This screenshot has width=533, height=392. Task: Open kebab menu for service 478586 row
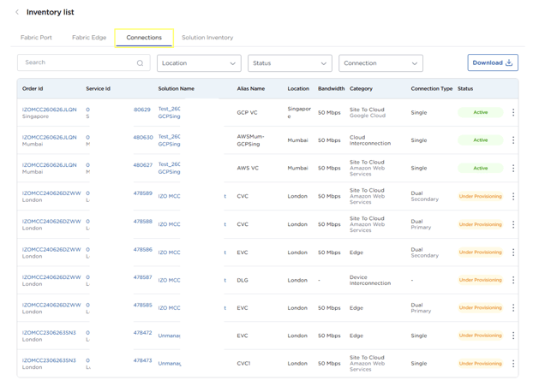[513, 252]
